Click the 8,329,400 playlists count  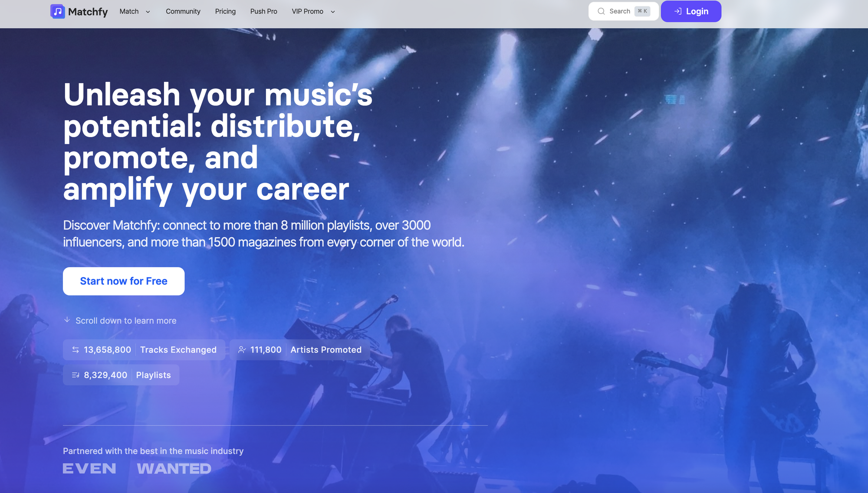[x=105, y=375]
